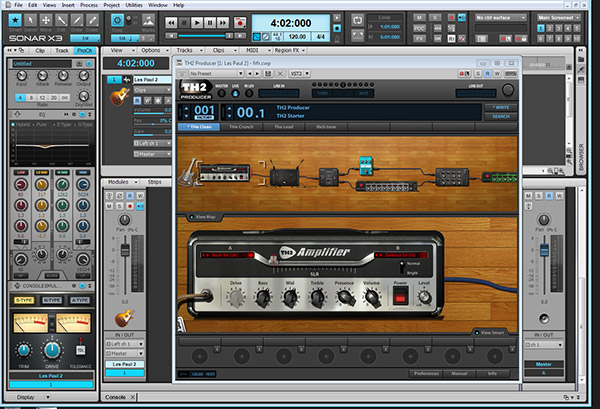Expand the View menu in Track view
Screen dimensions: 600x409
coord(122,50)
